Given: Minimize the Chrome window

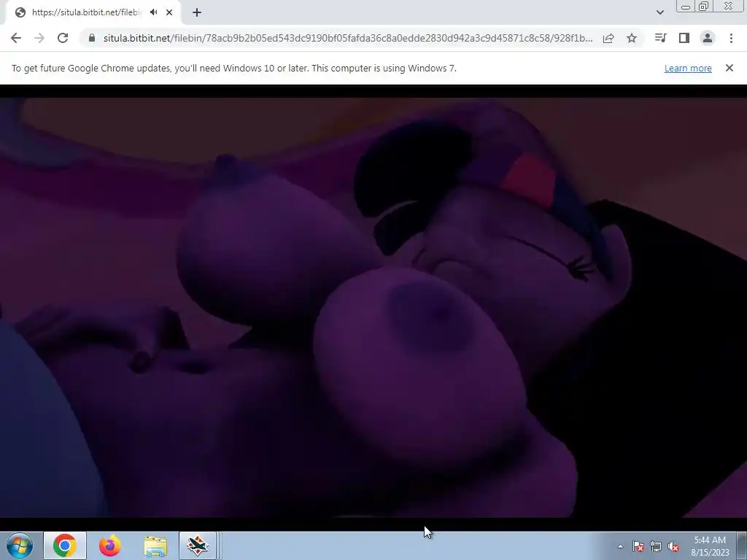Looking at the screenshot, I should click(x=686, y=7).
